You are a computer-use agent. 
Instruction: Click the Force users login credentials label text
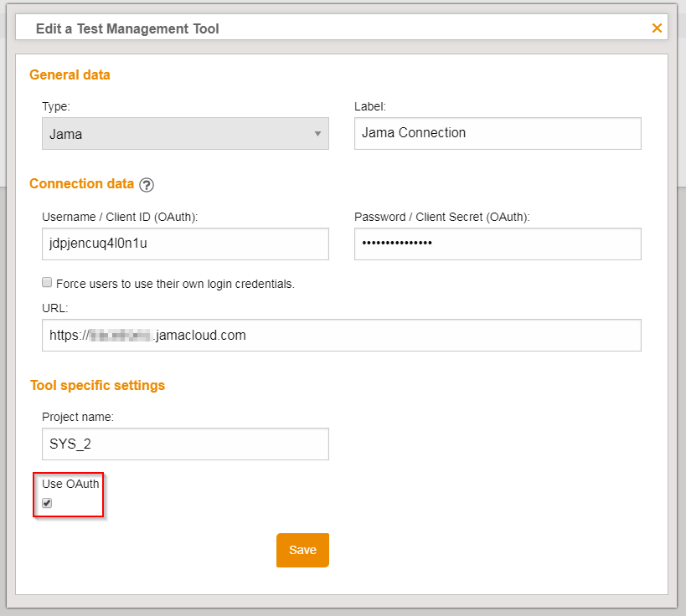(175, 284)
